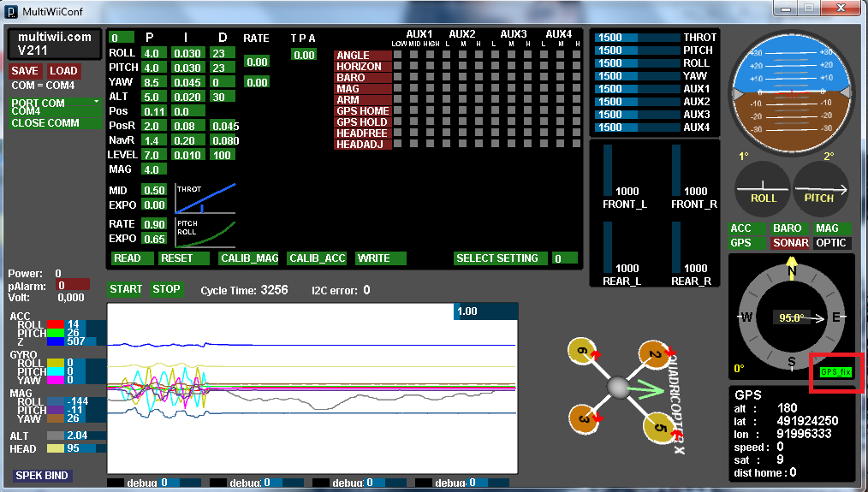Image resolution: width=868 pixels, height=492 pixels.
Task: Click the SELECT SETTING number field
Action: pos(563,258)
